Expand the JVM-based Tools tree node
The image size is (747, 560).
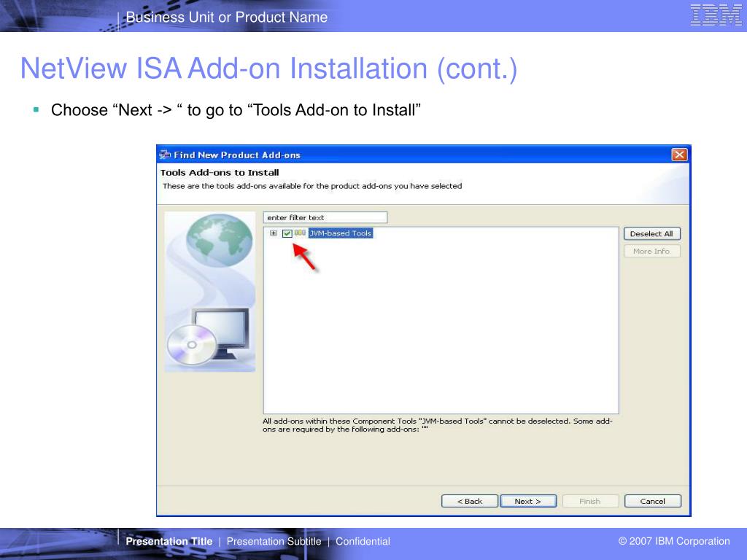click(x=274, y=233)
